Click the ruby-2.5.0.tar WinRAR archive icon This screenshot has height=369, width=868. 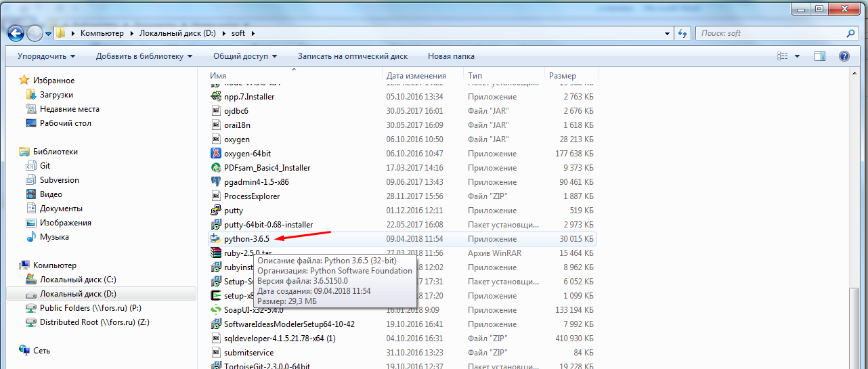216,253
